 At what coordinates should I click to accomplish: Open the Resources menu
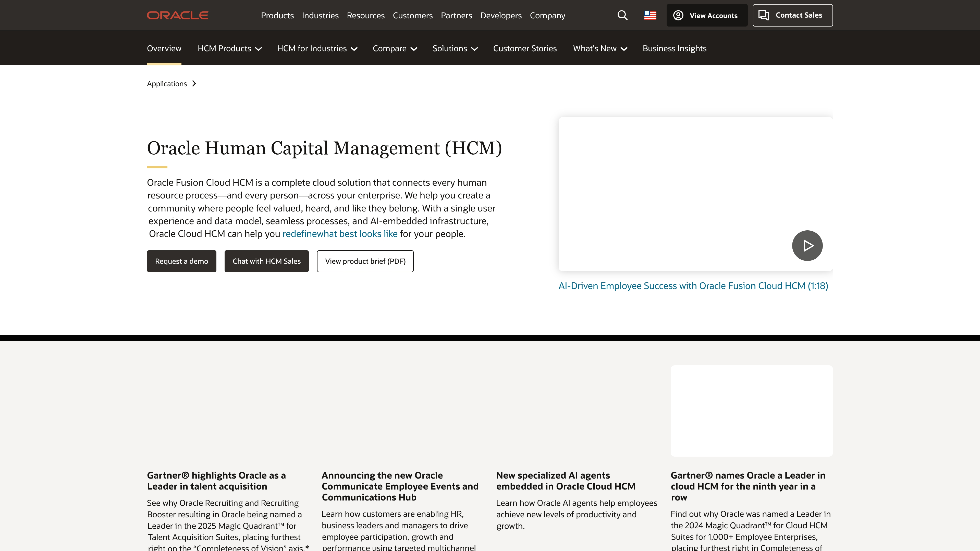click(366, 16)
